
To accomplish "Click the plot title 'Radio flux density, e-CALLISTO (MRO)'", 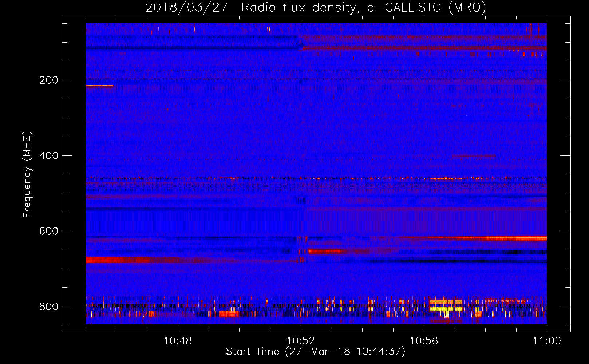I will click(x=364, y=7).
